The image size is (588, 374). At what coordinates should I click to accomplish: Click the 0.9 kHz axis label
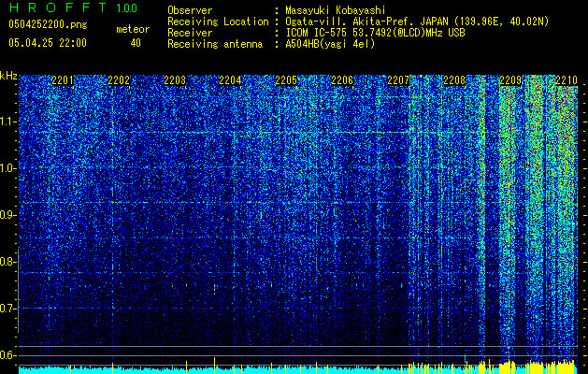click(8, 215)
